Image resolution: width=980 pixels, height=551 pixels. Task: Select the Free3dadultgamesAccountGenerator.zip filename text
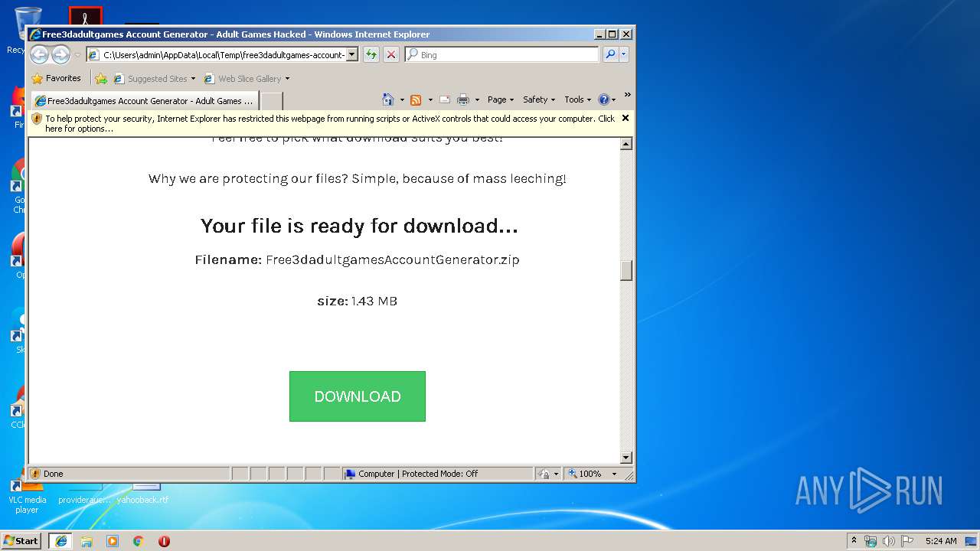coord(392,259)
